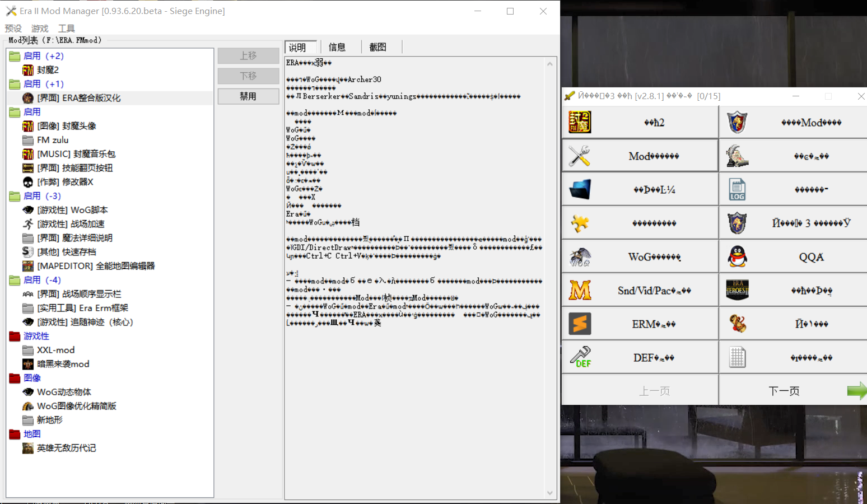
Task: Collapse the 启用 (+2) folder group
Action: tap(15, 56)
